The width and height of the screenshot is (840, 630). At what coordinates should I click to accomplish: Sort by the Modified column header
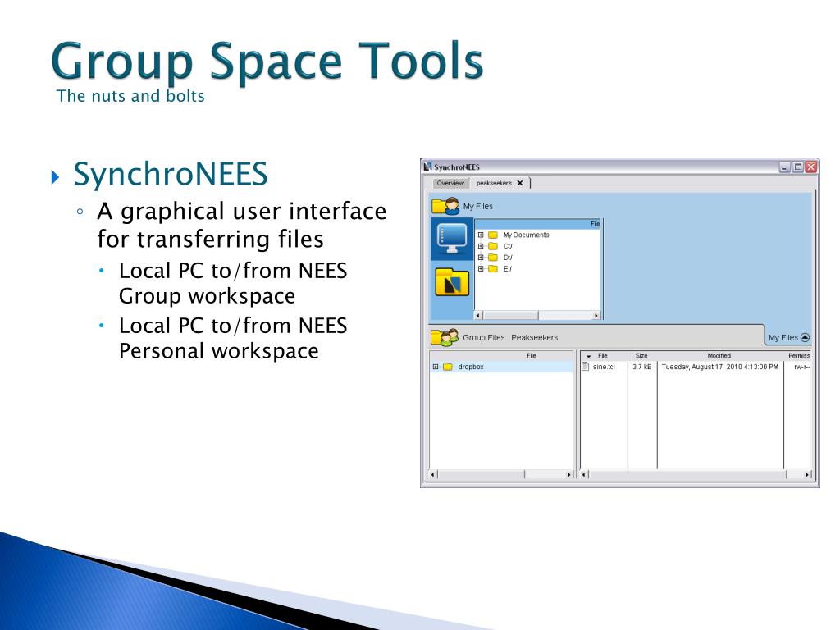719,356
